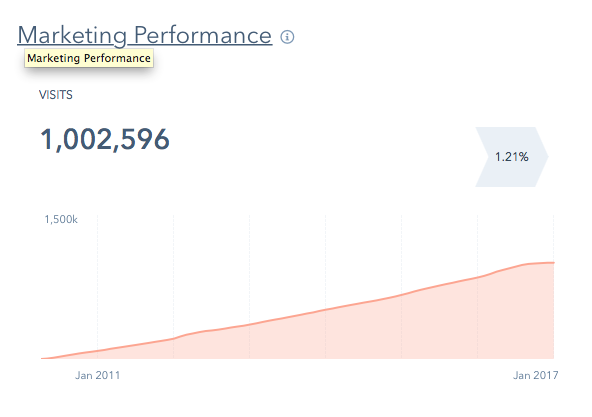Image resolution: width=592 pixels, height=417 pixels.
Task: Click the second dashed vertical gridline
Action: 173,276
